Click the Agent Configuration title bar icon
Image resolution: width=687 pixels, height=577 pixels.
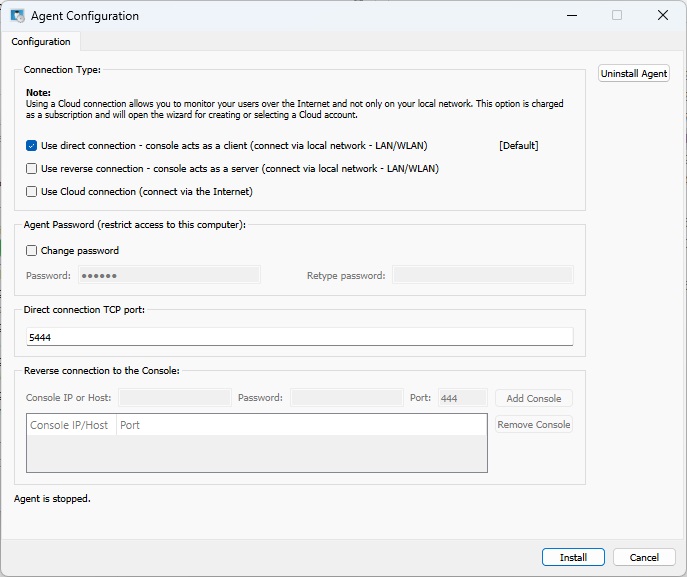coord(17,16)
